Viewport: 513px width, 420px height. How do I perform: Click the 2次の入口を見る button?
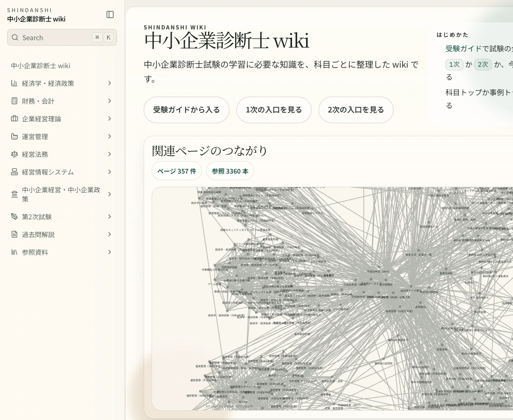tap(356, 110)
